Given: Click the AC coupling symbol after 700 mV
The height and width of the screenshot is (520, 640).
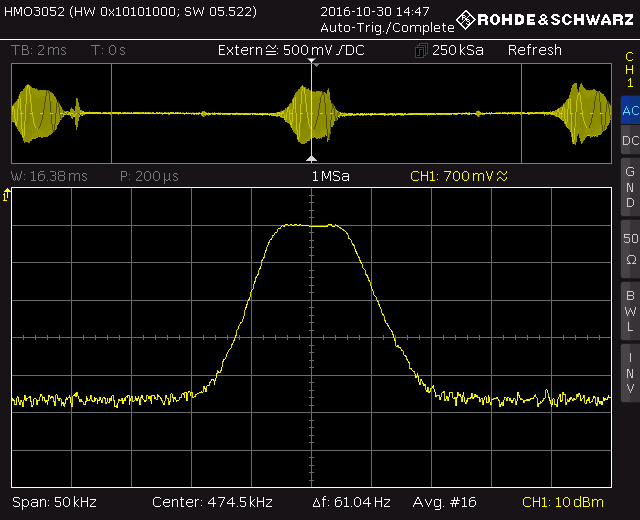Looking at the screenshot, I should point(502,176).
